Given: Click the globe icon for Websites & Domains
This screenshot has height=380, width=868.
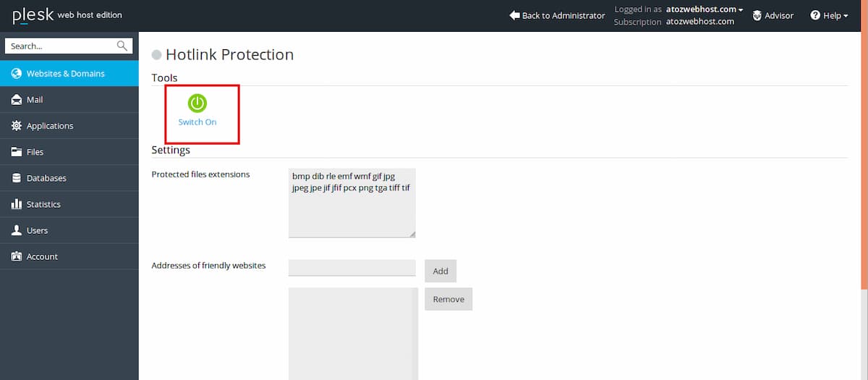Looking at the screenshot, I should coord(16,73).
